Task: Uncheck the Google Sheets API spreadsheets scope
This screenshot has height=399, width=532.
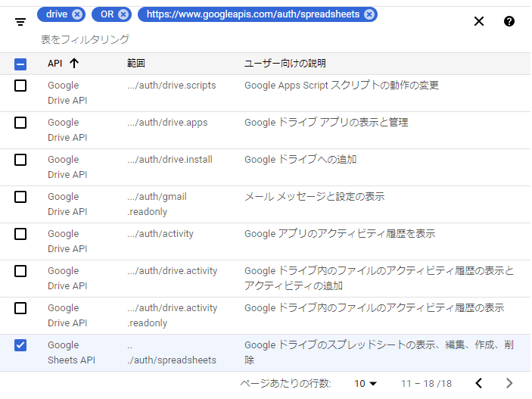Action: coord(20,345)
